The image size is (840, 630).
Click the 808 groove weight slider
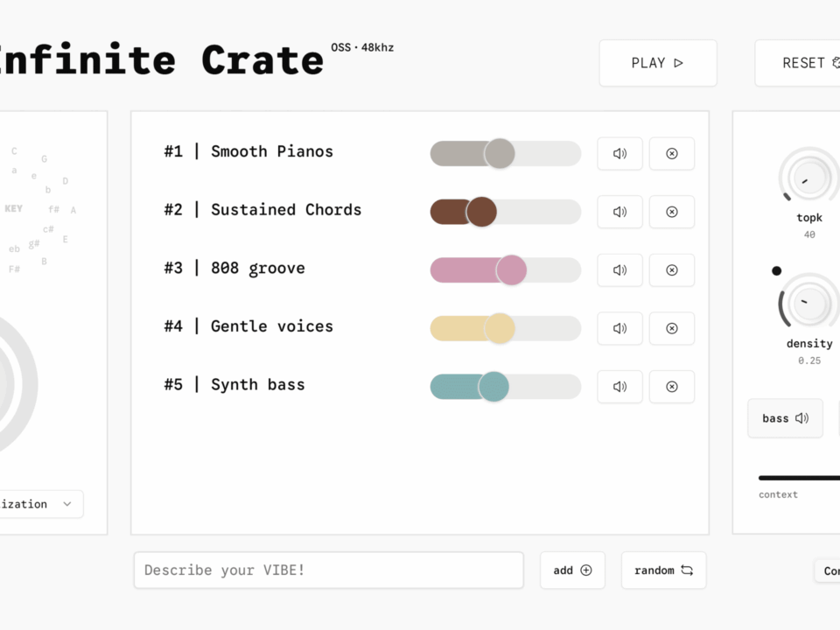click(505, 270)
